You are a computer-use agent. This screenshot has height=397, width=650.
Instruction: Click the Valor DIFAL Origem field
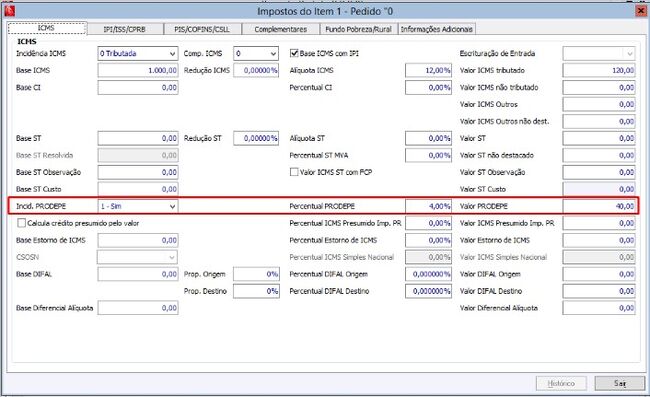[599, 274]
